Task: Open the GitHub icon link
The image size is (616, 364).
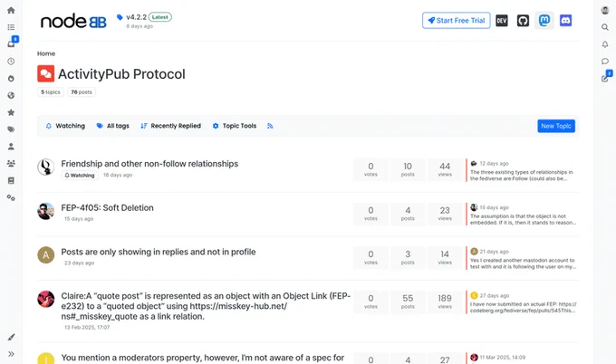Action: point(523,21)
